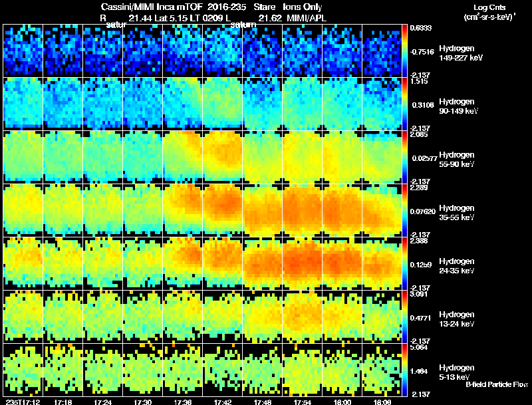This screenshot has width=532, height=405.
Task: Open the 5-13 keV panel at 18:06
Action: point(382,370)
